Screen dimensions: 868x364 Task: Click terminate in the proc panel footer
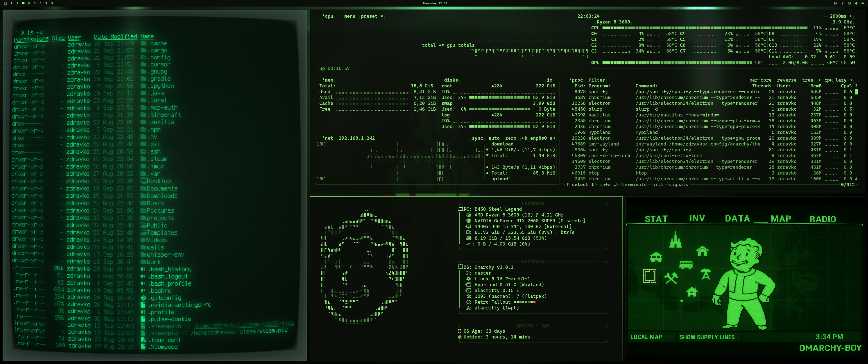coord(634,185)
